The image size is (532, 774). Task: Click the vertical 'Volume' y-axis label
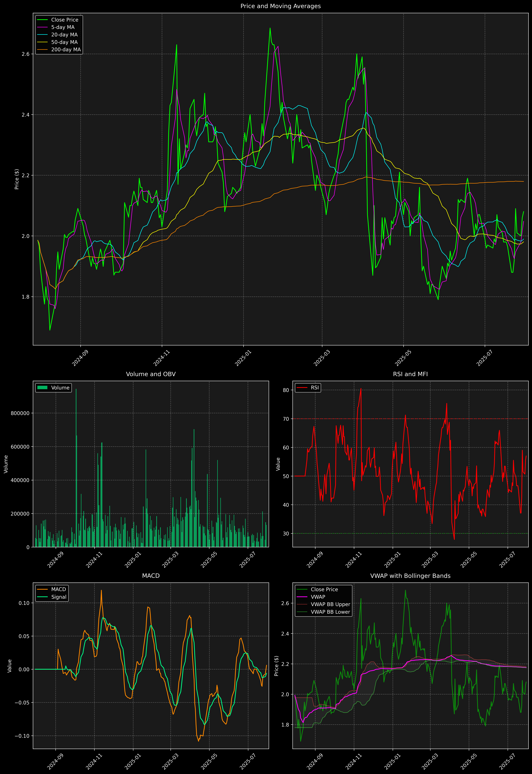(6, 464)
